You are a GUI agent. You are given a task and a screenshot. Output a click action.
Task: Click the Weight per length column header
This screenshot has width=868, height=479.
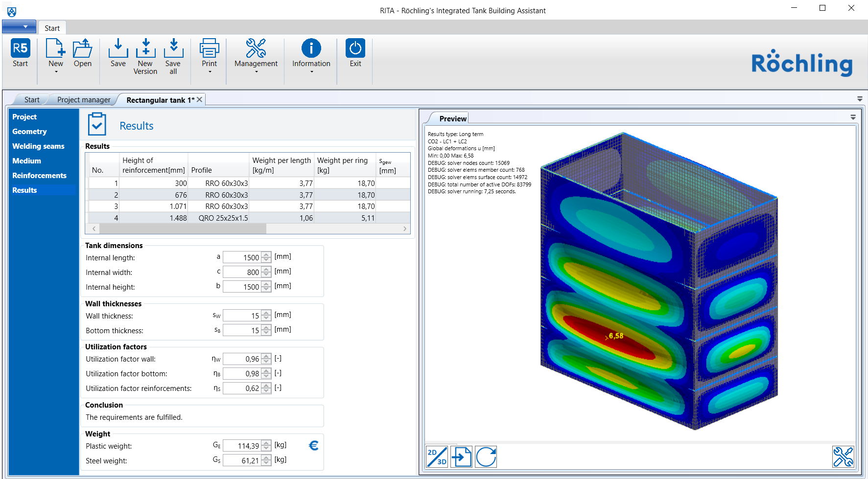[x=282, y=165]
